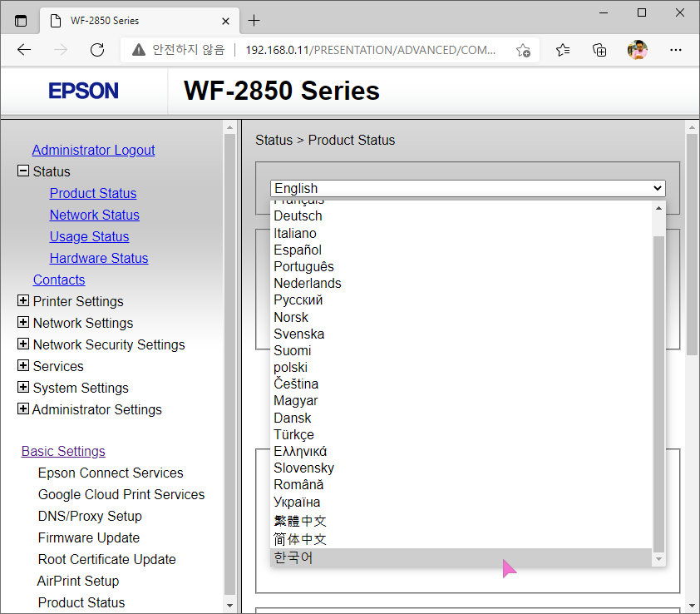Expand the Network Settings section

click(x=23, y=322)
